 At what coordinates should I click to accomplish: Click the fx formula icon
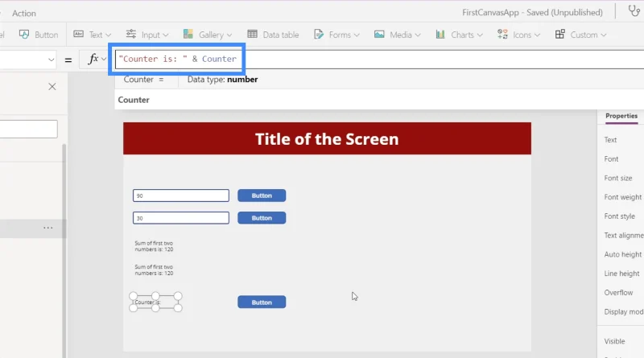pos(93,59)
